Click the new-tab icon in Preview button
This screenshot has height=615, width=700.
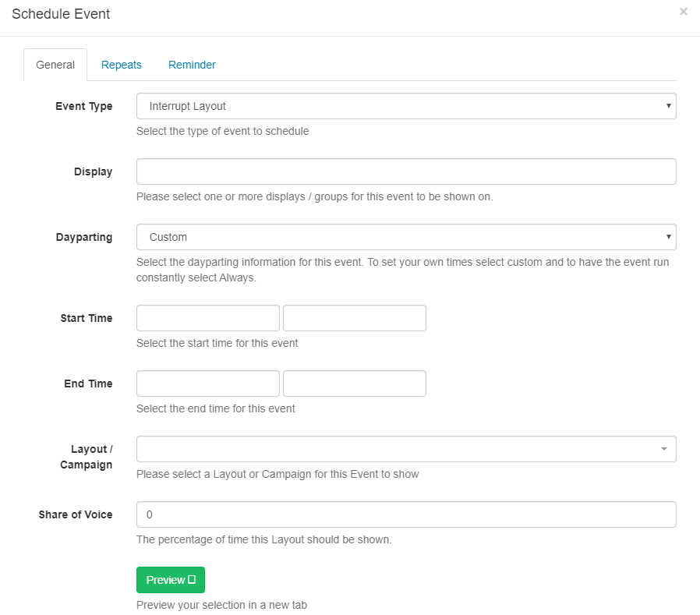click(192, 580)
